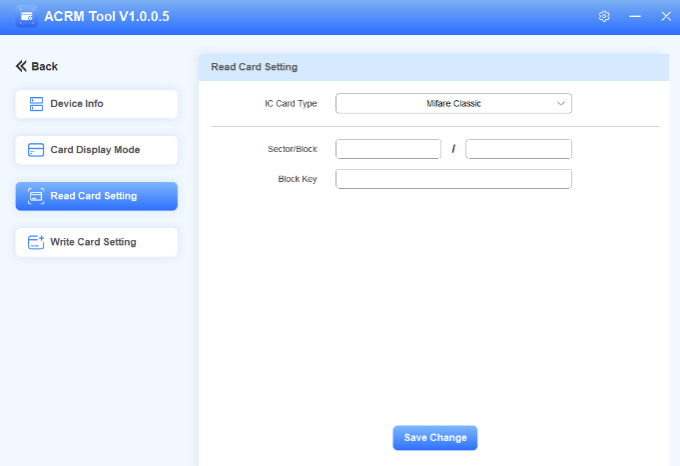Click the Read Card Setting scan icon

pyautogui.click(x=36, y=196)
